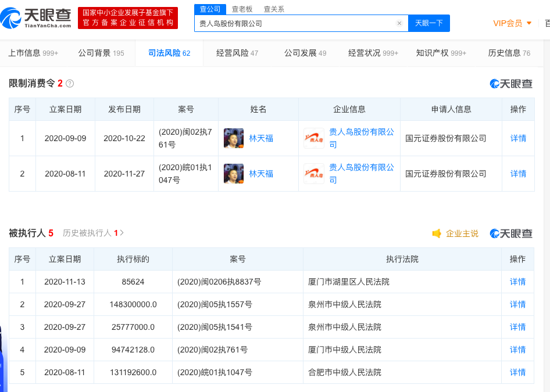Viewport: 550px width, 392px height.
Task: Open 详情 for 厦门市湖里区人民法院 row
Action: click(x=517, y=282)
